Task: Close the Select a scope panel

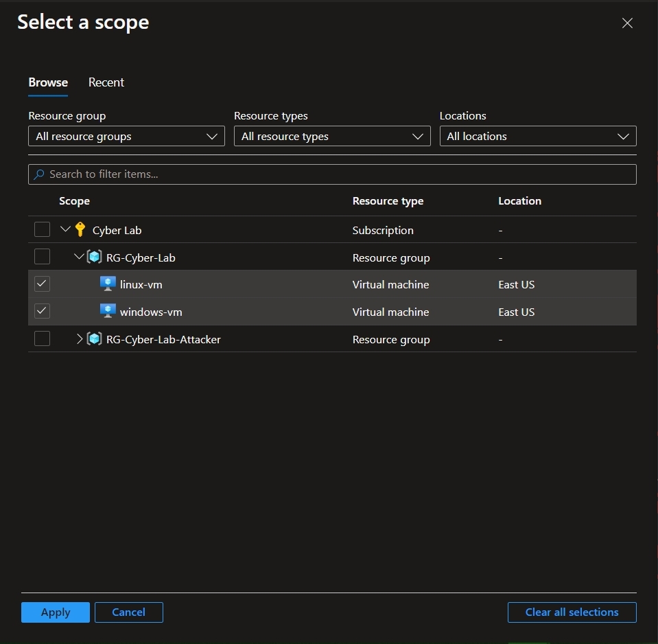Action: pos(627,23)
